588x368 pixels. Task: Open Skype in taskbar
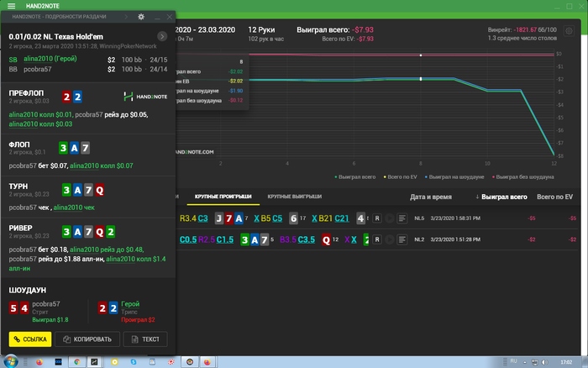134,362
